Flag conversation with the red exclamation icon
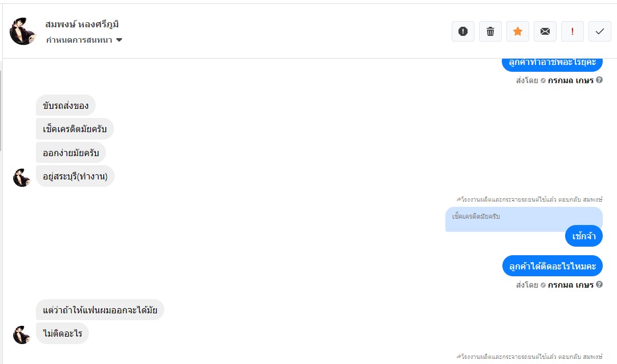 point(573,31)
